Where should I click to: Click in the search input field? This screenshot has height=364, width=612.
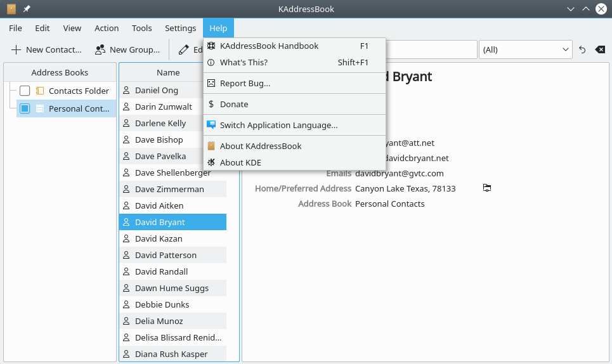431,49
